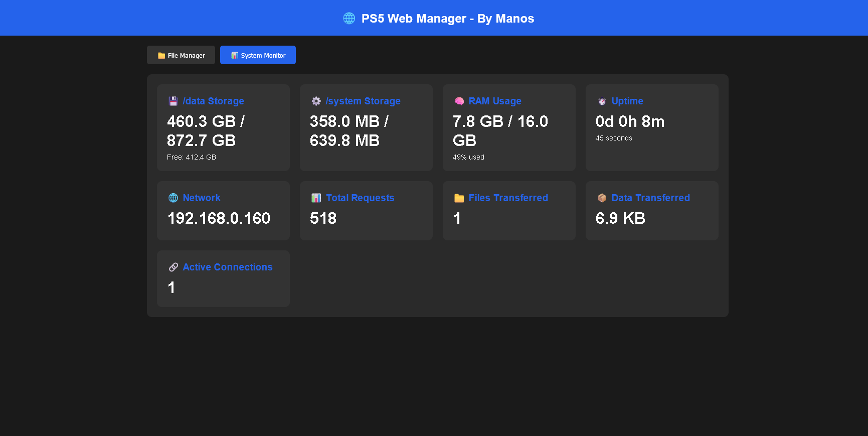The image size is (868, 436).
Task: Click the 45 seconds text
Action: [614, 138]
